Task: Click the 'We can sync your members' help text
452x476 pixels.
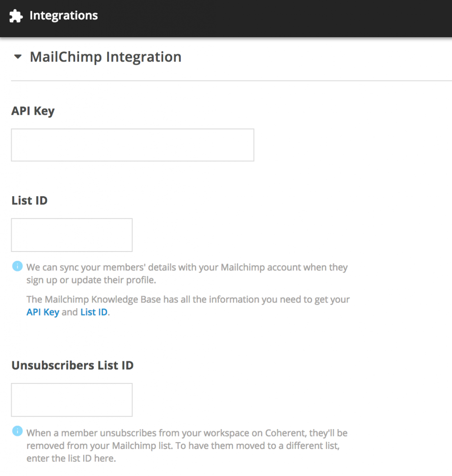Action: tap(187, 273)
